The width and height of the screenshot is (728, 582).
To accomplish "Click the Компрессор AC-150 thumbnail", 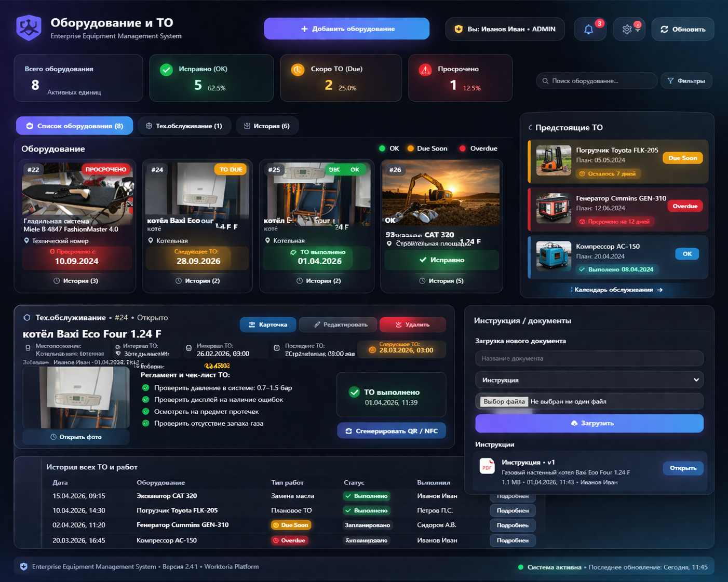I will click(x=554, y=256).
